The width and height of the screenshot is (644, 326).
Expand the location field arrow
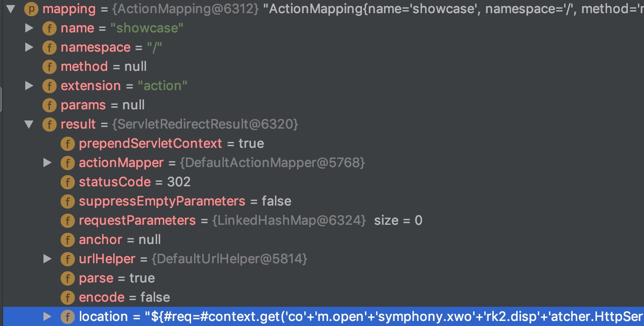coord(48,316)
